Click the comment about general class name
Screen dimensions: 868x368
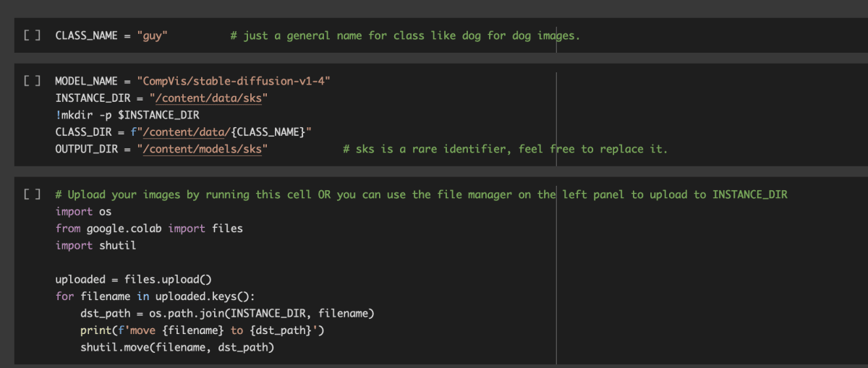(405, 35)
